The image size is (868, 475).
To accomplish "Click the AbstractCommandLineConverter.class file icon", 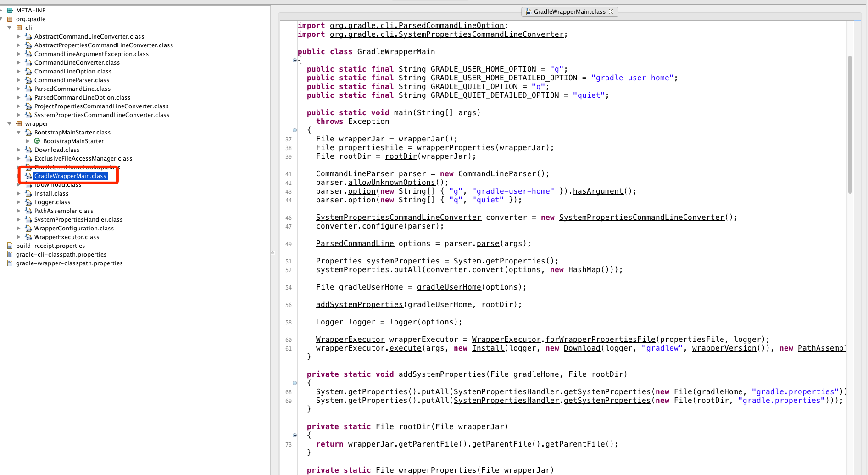I will coord(28,36).
